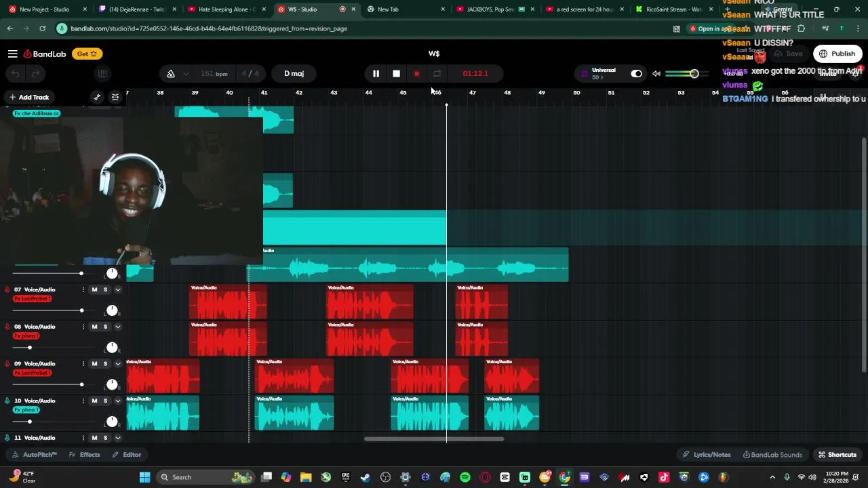Image resolution: width=868 pixels, height=488 pixels.
Task: Open the 4/4 time signature setting
Action: [x=250, y=73]
